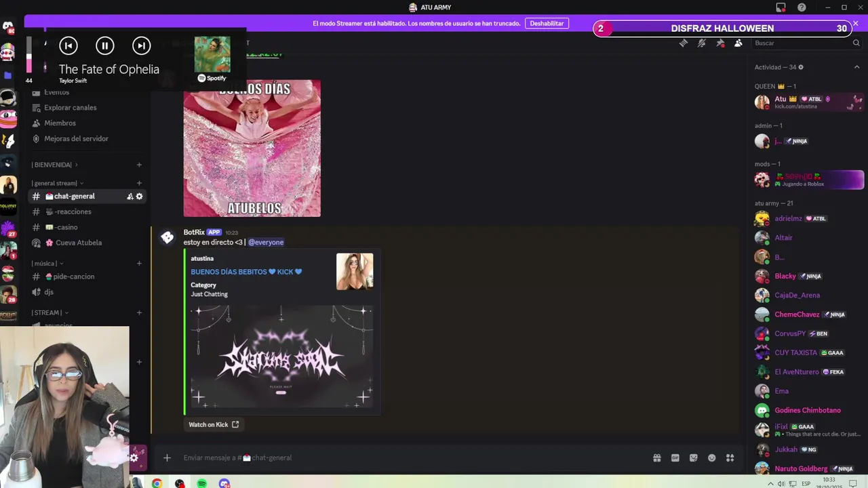Open Explorar canales
Viewport: 868px width, 488px height.
coord(71,108)
